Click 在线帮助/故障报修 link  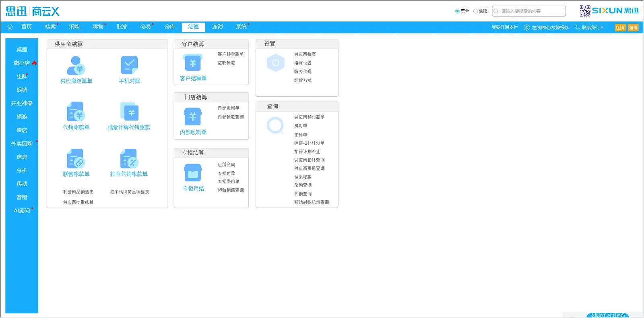pos(550,27)
